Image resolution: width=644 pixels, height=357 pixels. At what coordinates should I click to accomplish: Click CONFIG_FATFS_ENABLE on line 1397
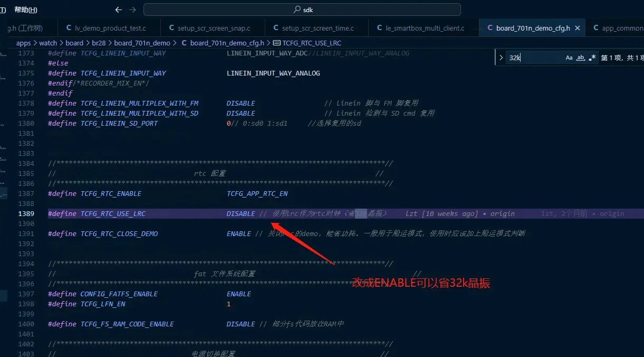pyautogui.click(x=119, y=294)
